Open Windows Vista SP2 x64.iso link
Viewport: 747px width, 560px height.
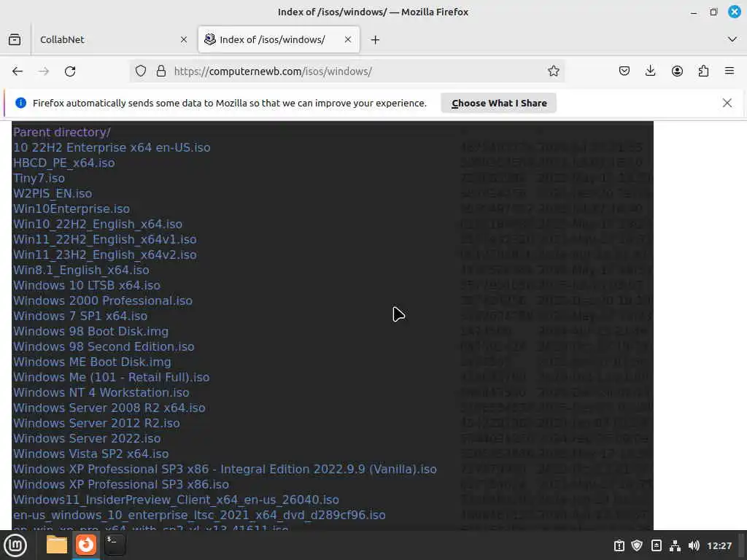click(91, 454)
